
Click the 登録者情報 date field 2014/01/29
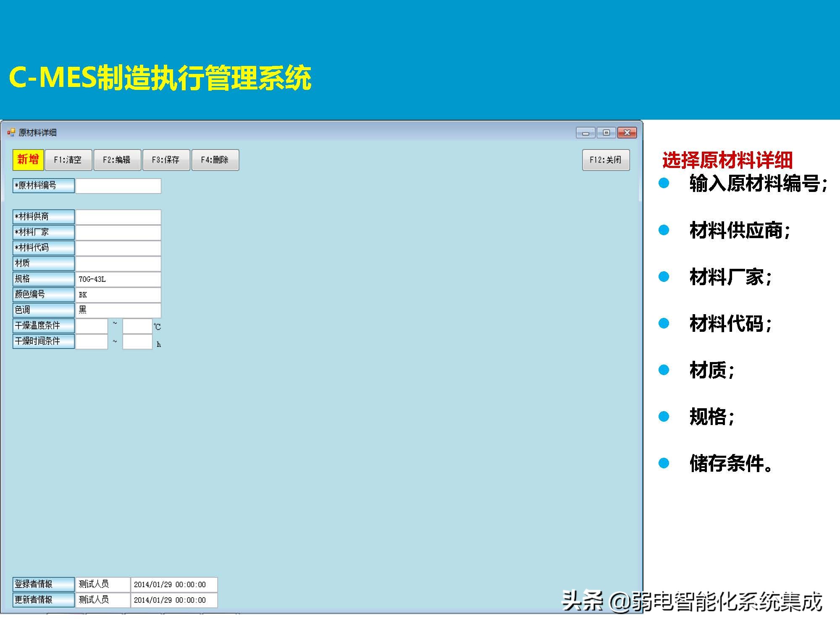[x=174, y=584]
